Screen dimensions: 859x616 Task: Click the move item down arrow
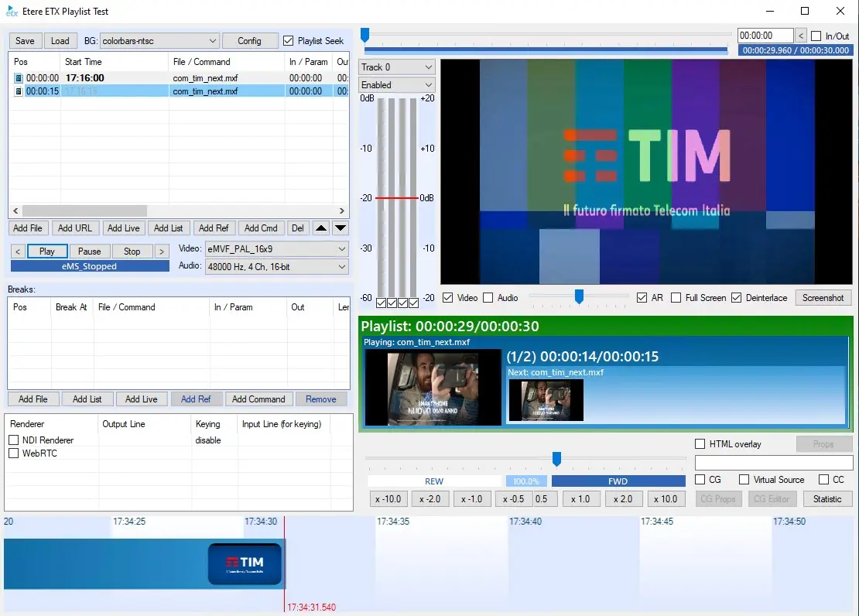click(341, 228)
